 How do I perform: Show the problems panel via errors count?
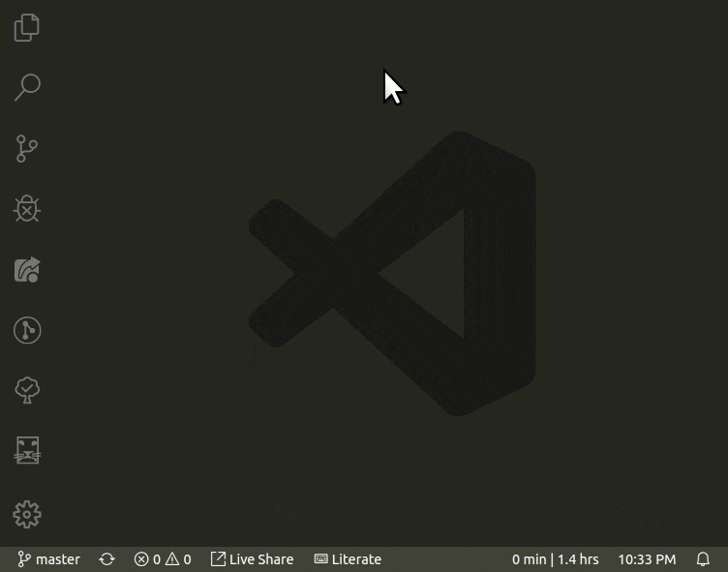coord(147,559)
